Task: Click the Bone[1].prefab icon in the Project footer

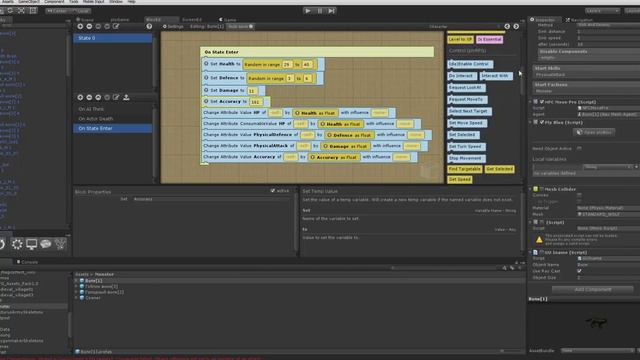Action: (78, 351)
